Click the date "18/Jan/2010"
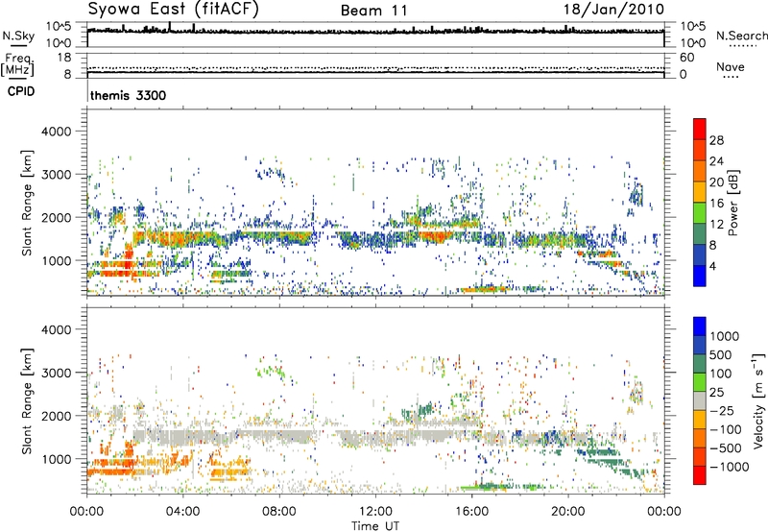 click(613, 10)
